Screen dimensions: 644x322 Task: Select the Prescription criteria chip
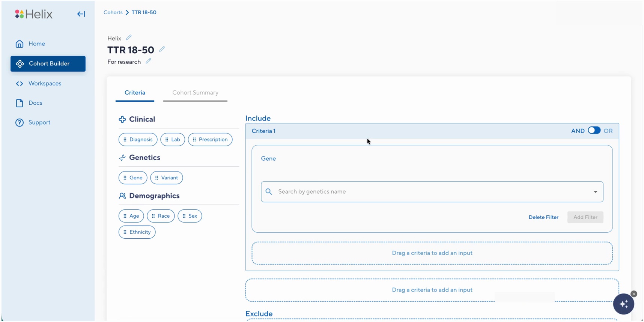(x=210, y=140)
